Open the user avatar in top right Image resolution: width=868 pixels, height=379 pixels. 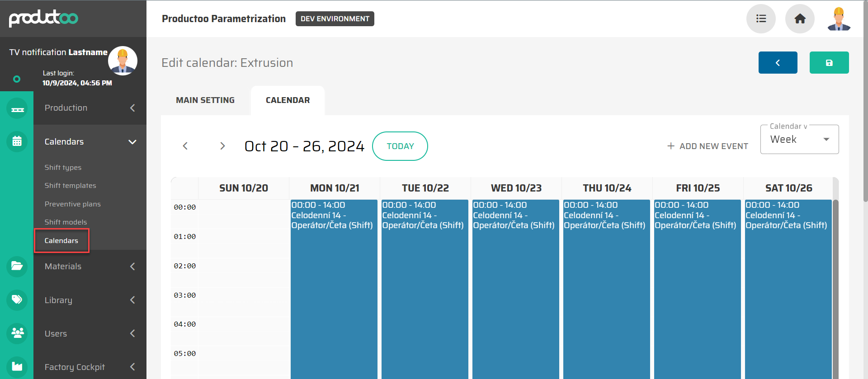coord(839,19)
